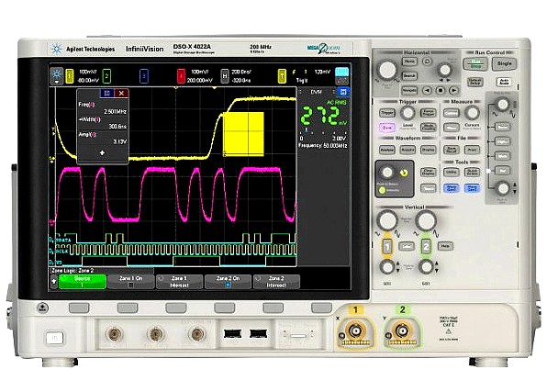The width and height of the screenshot is (547, 392).
Task: Open the blue sidebar menu icon beside DVM
Action: 343,92
